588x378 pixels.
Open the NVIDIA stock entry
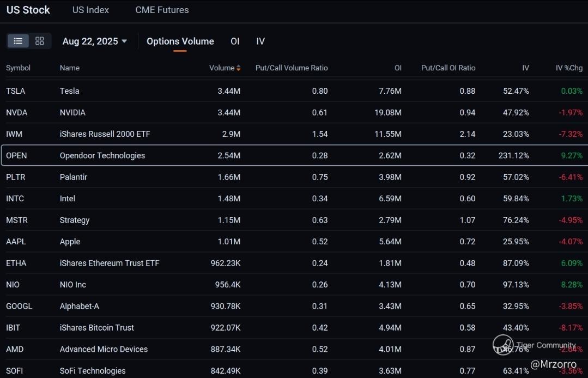72,112
